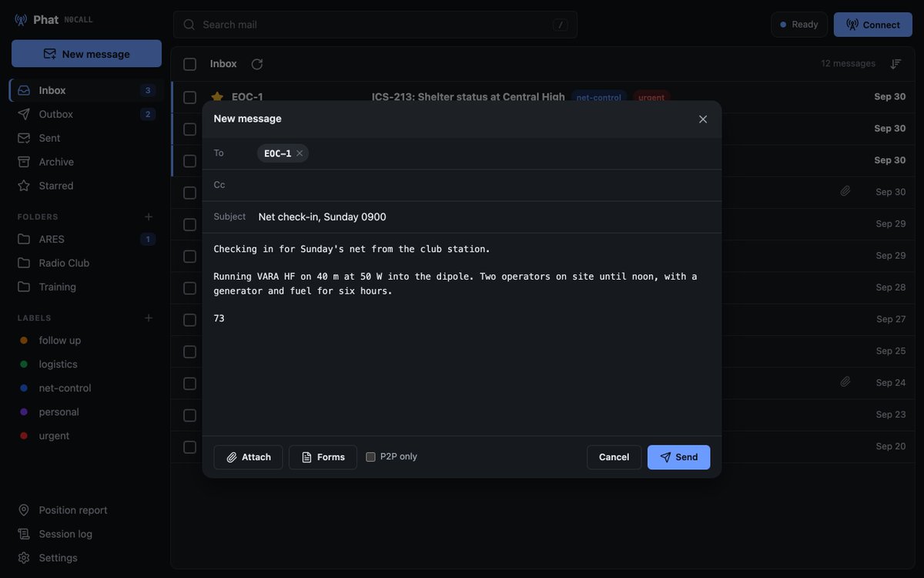Screen dimensions: 924x578
Task: Check the Sep 28 row checkbox
Action: coord(189,287)
